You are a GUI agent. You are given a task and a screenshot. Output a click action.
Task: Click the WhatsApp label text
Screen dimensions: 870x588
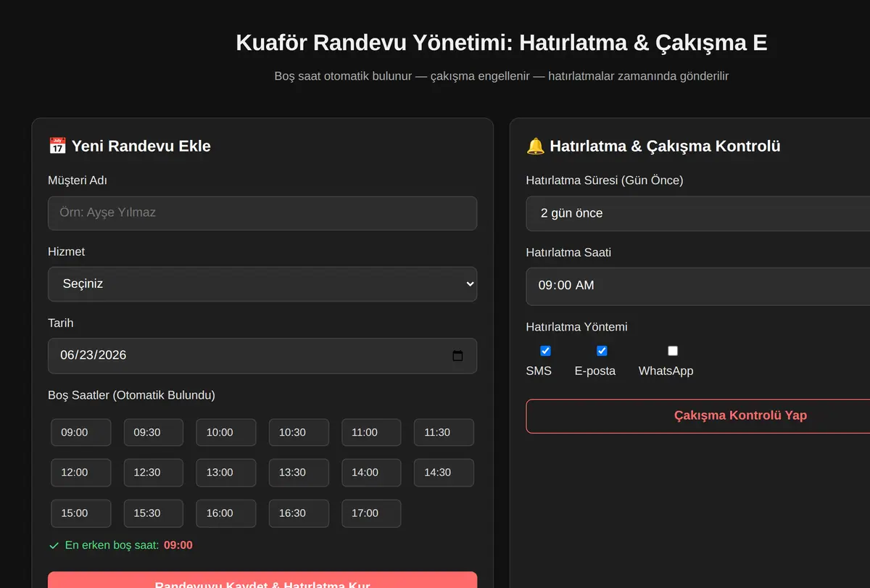pyautogui.click(x=666, y=371)
